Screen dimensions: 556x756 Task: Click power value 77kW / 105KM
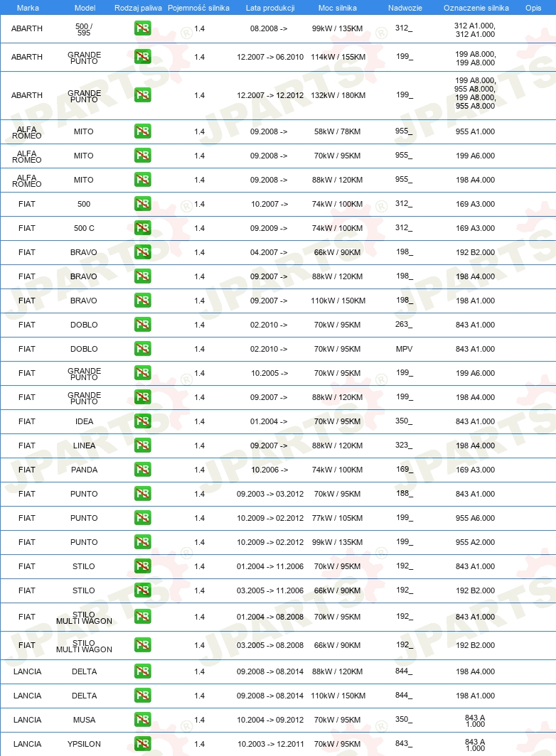click(x=337, y=518)
